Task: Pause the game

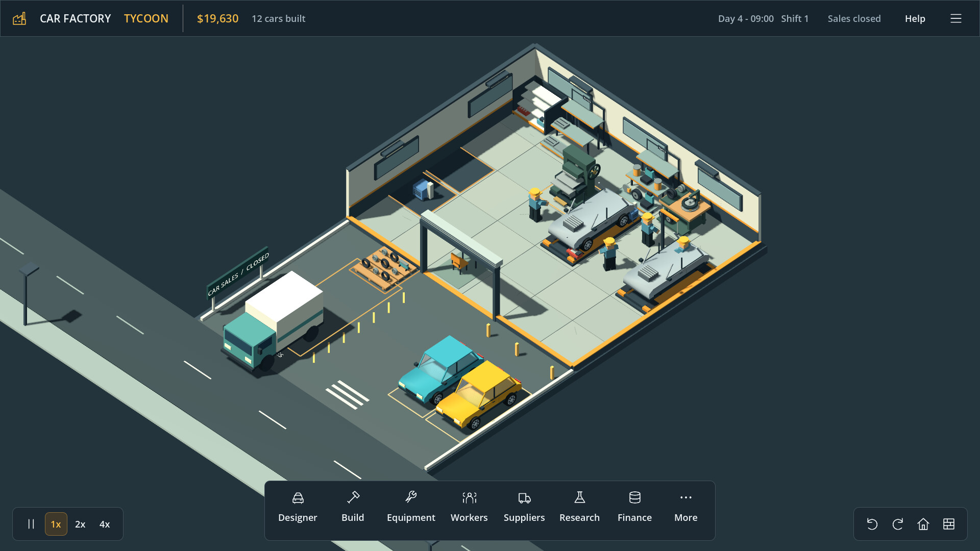Action: point(31,524)
